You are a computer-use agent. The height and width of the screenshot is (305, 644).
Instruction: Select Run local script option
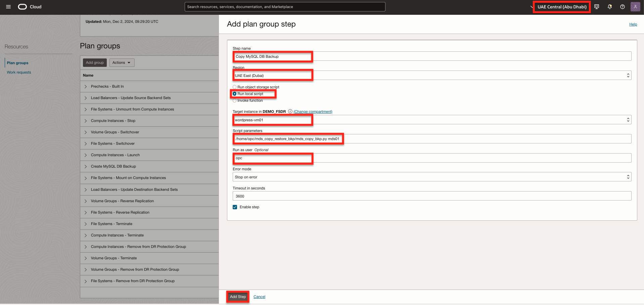pos(235,94)
